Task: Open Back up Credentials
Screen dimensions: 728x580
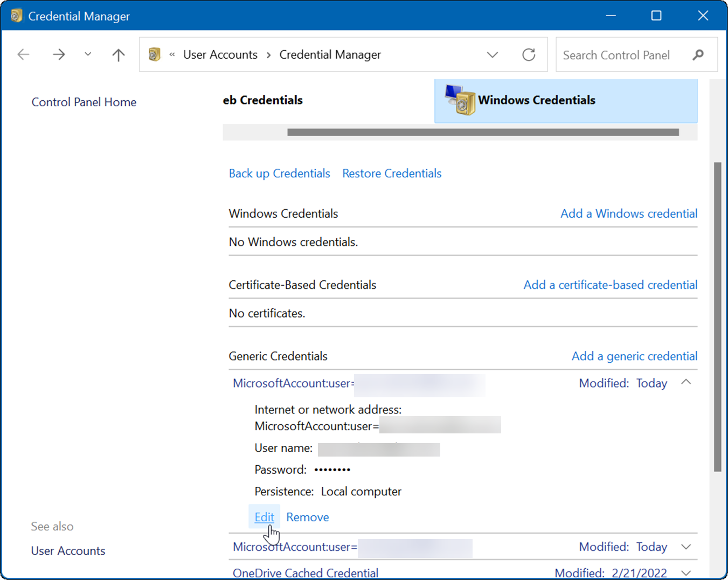Action: 279,173
